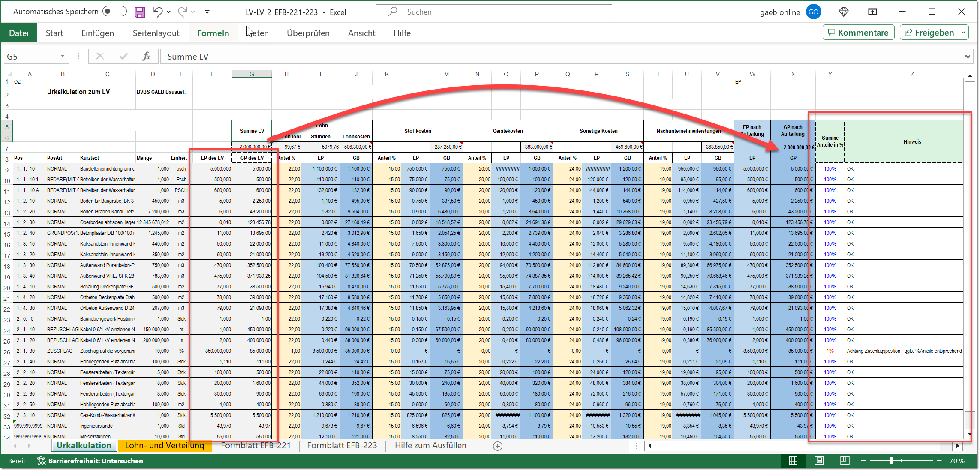Select Page Break Preview view icon
Image resolution: width=980 pixels, height=471 pixels.
click(845, 461)
